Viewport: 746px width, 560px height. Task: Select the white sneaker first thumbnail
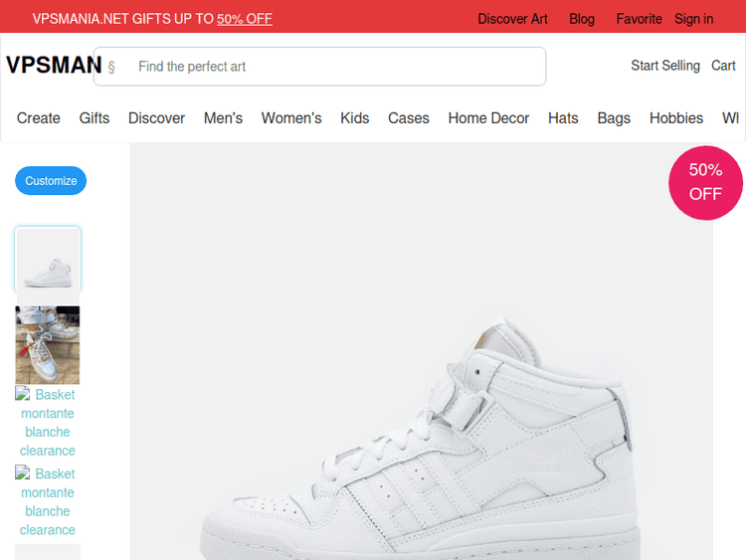[48, 259]
